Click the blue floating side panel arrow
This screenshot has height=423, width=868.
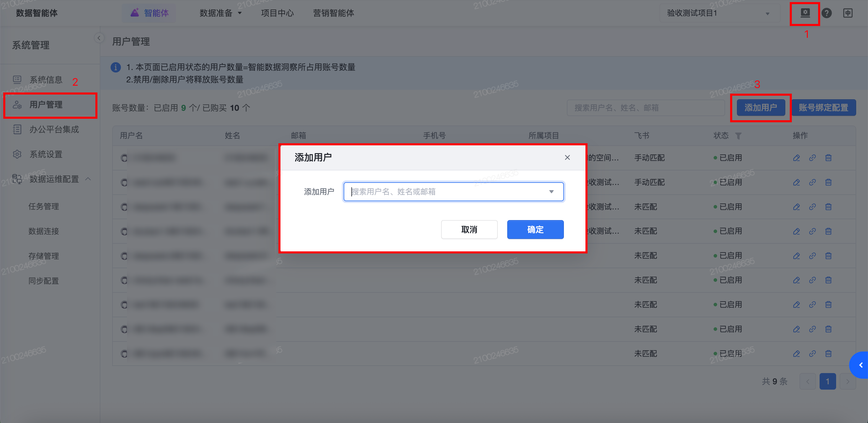860,365
